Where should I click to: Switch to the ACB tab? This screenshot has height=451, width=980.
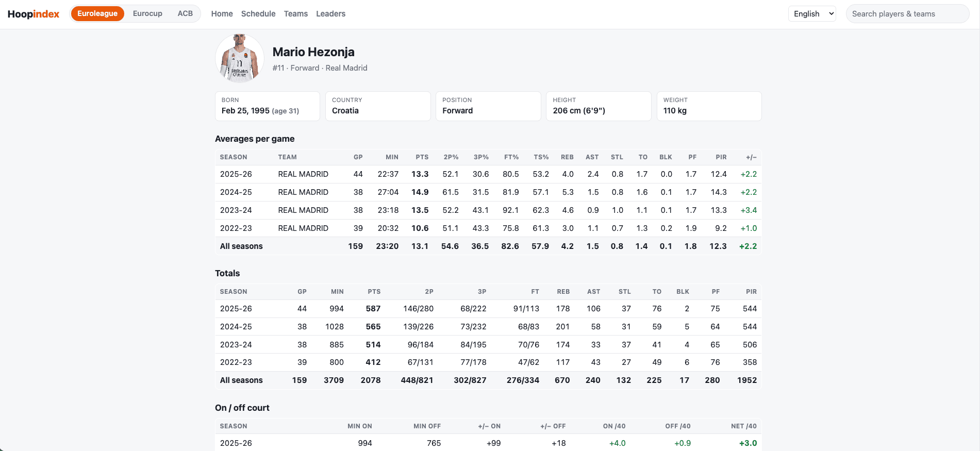[185, 13]
